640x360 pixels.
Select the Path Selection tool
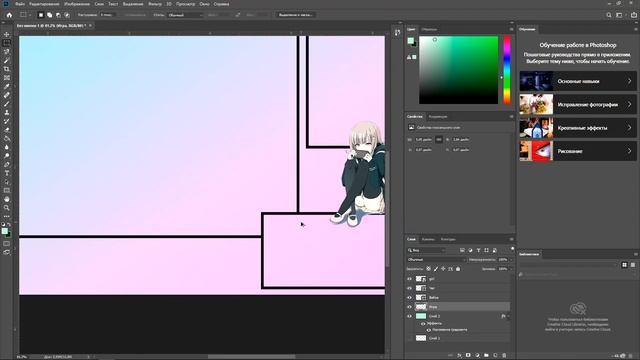coord(7,182)
